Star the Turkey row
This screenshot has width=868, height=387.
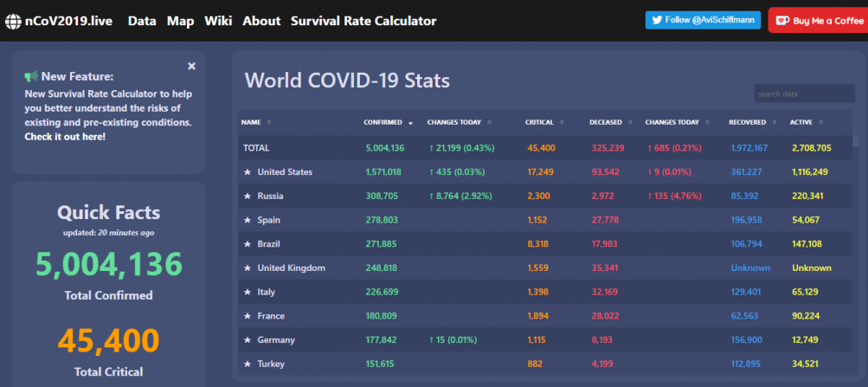coord(248,364)
